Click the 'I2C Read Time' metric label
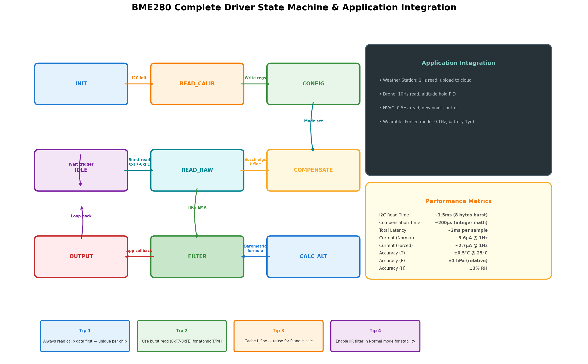The image size is (588, 364). [x=394, y=215]
